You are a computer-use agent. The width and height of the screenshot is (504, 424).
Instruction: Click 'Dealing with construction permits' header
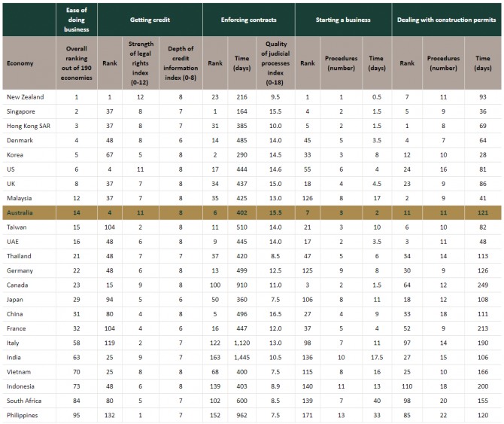click(445, 18)
